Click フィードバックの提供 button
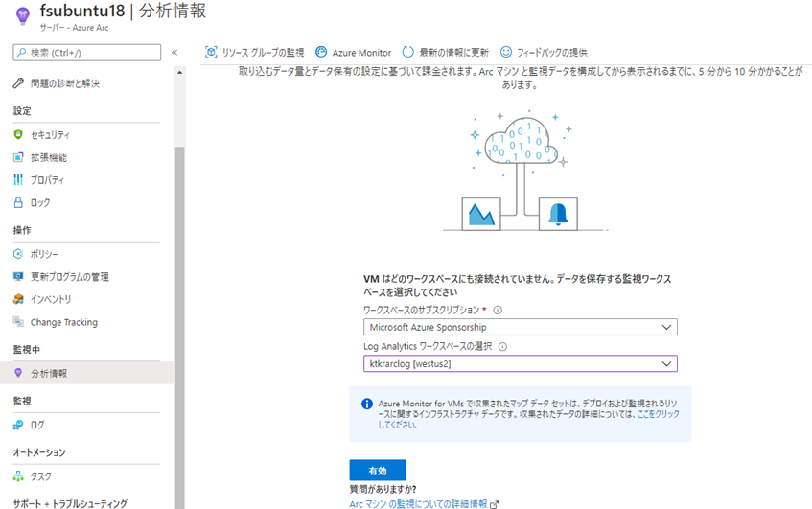812x509 pixels. click(544, 52)
